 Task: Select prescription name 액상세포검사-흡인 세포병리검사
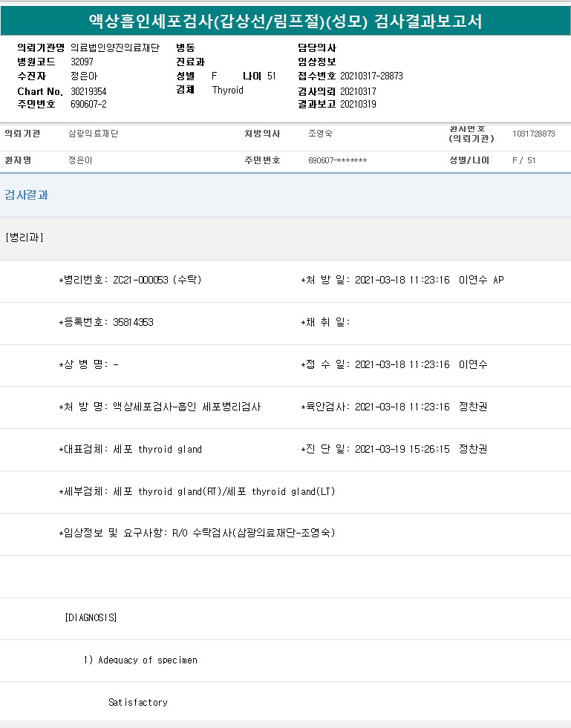click(x=187, y=407)
